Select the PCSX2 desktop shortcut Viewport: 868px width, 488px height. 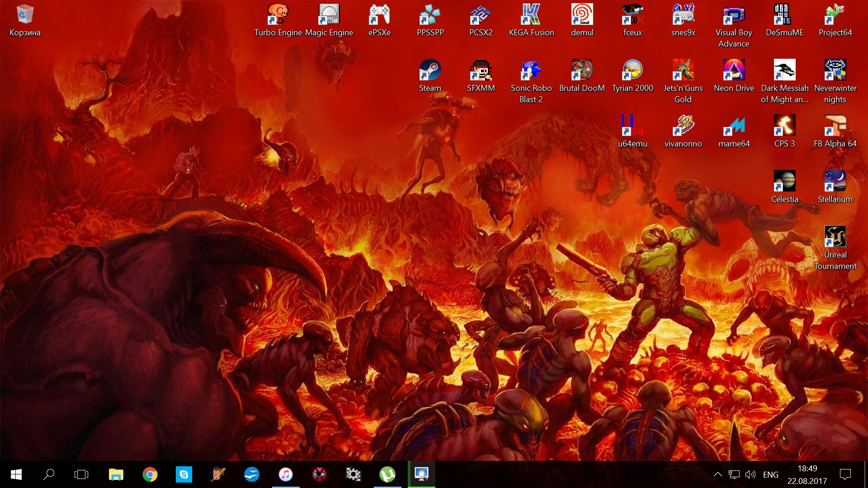[481, 21]
